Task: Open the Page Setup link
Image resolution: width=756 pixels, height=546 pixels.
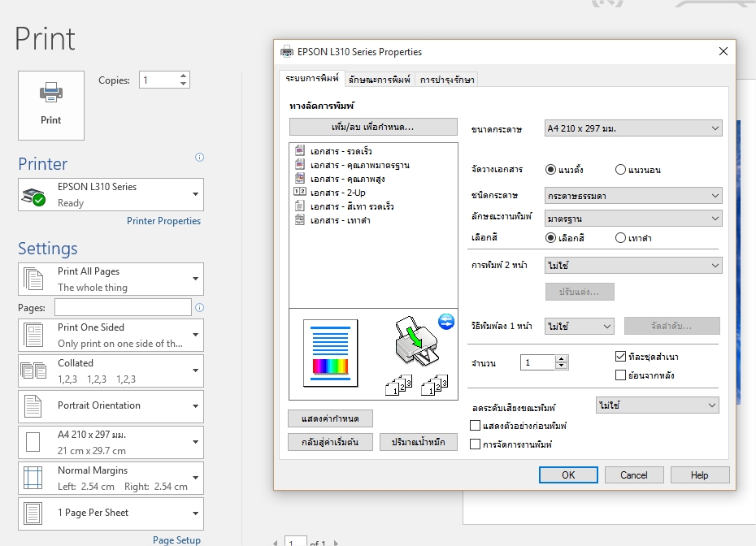Action: pos(176,539)
